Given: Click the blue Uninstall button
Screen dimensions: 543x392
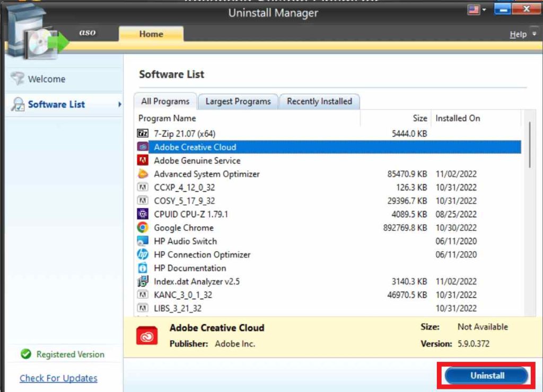Looking at the screenshot, I should [487, 376].
